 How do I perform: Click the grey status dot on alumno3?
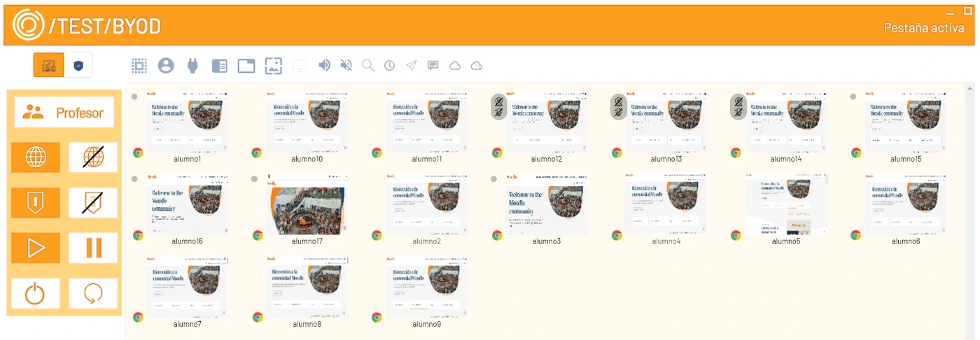pos(494,179)
